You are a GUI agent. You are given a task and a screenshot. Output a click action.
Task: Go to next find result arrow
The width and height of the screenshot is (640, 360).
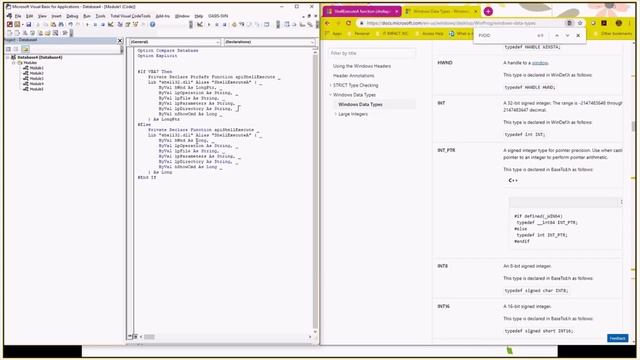pos(567,36)
